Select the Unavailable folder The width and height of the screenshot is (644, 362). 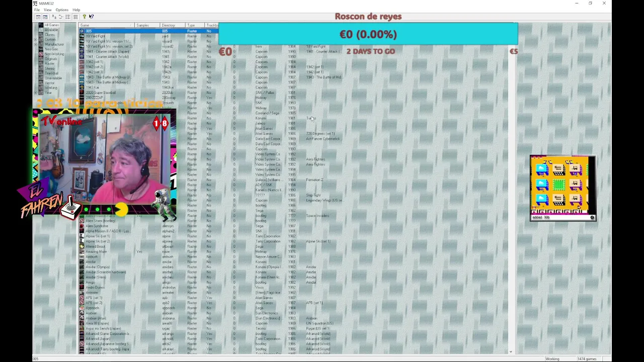coord(53,78)
